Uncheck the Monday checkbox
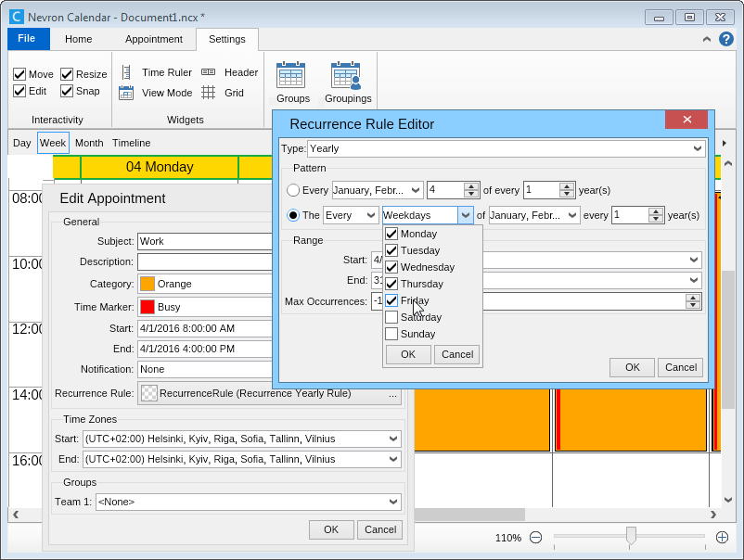 [391, 234]
